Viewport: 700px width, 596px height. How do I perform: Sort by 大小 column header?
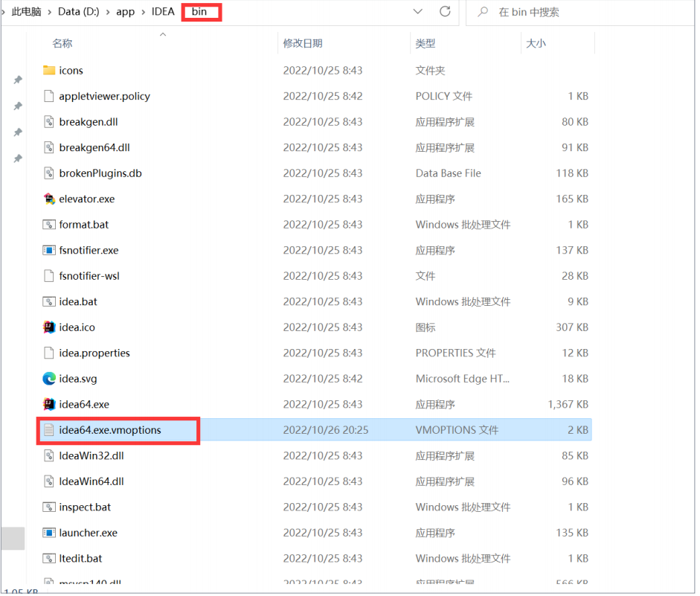536,43
